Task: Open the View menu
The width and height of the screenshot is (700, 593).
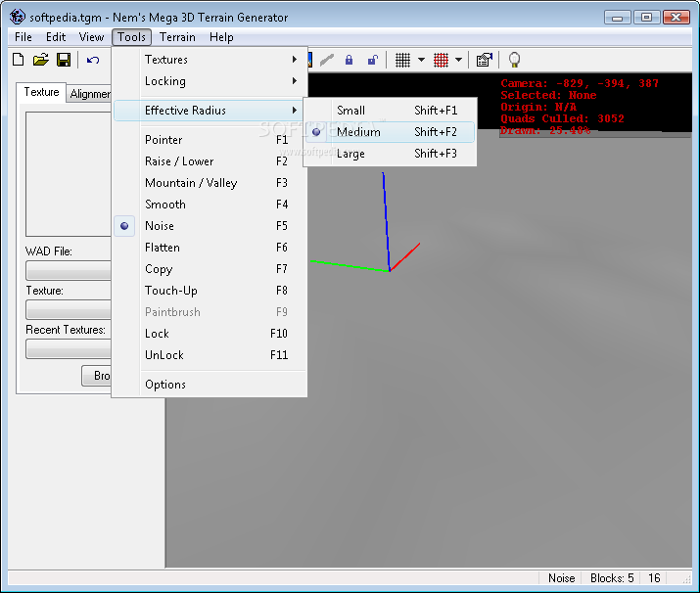Action: [x=91, y=37]
